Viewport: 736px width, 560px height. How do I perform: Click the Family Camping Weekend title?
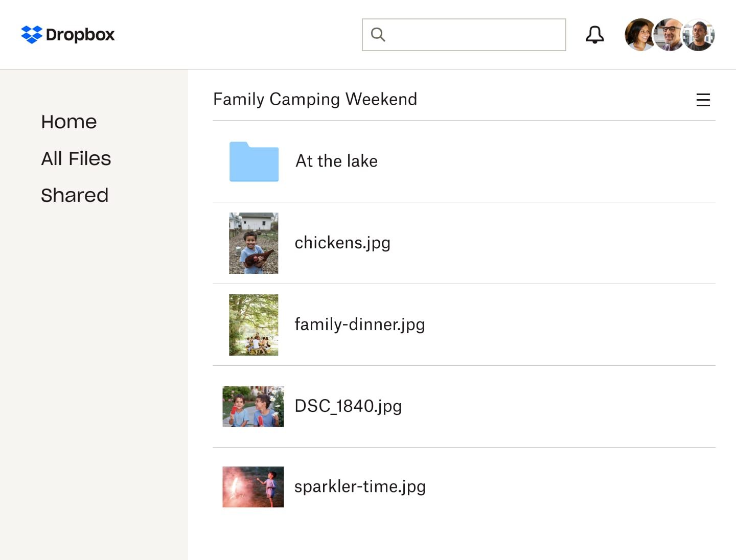point(315,99)
